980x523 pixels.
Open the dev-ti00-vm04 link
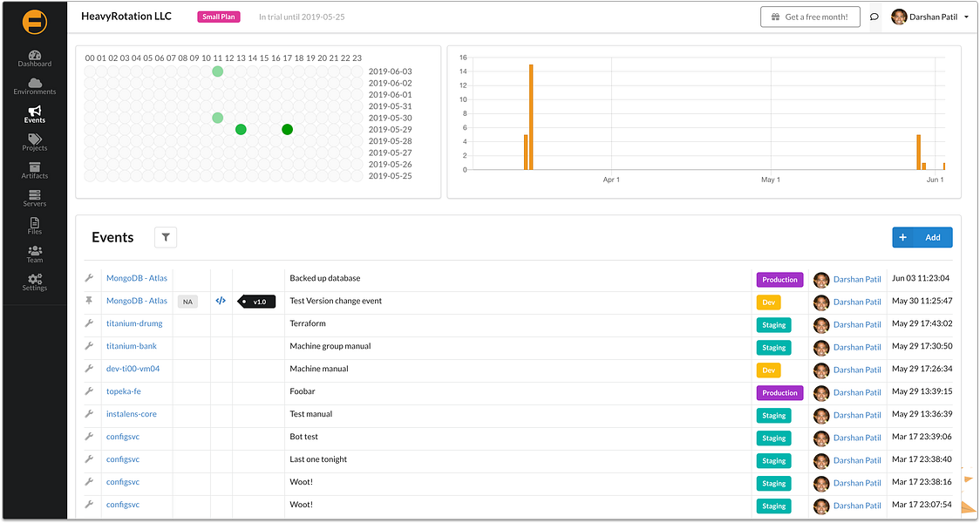tap(133, 369)
